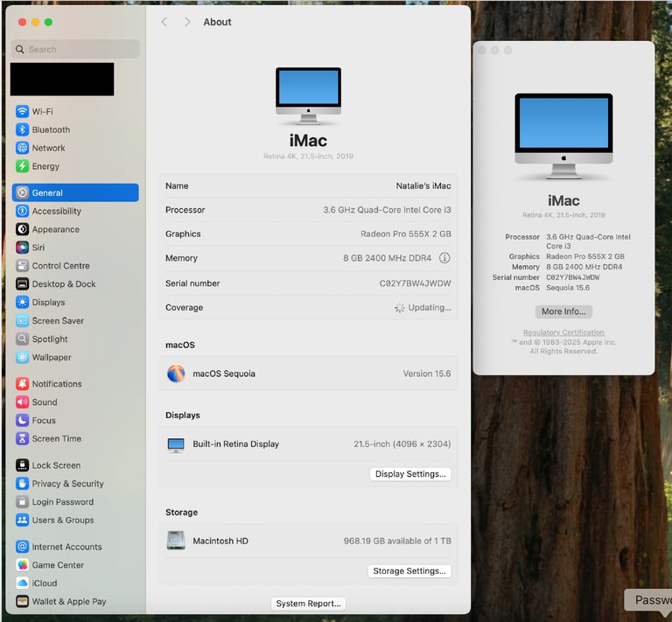Select the Appearance icon
672x622 pixels.
tap(22, 229)
